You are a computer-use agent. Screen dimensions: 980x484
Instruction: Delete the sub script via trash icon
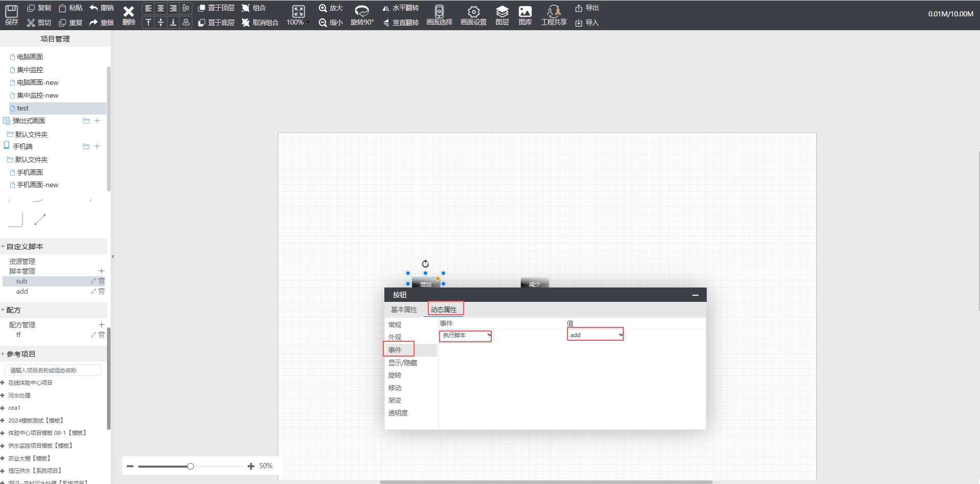coord(101,281)
